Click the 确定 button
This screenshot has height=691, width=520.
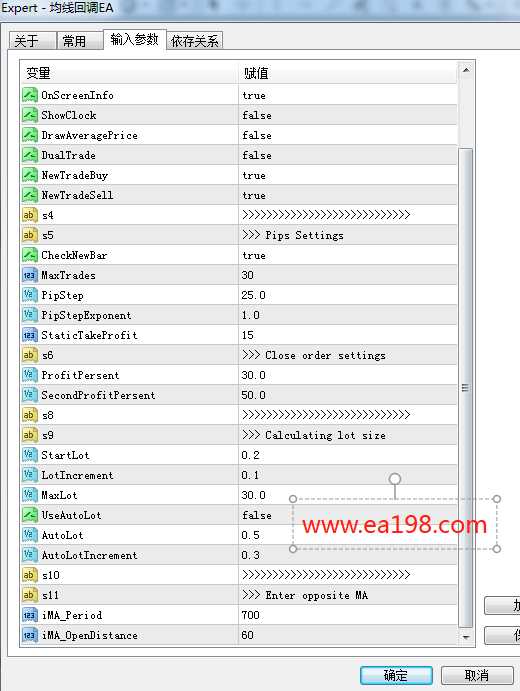(x=396, y=675)
